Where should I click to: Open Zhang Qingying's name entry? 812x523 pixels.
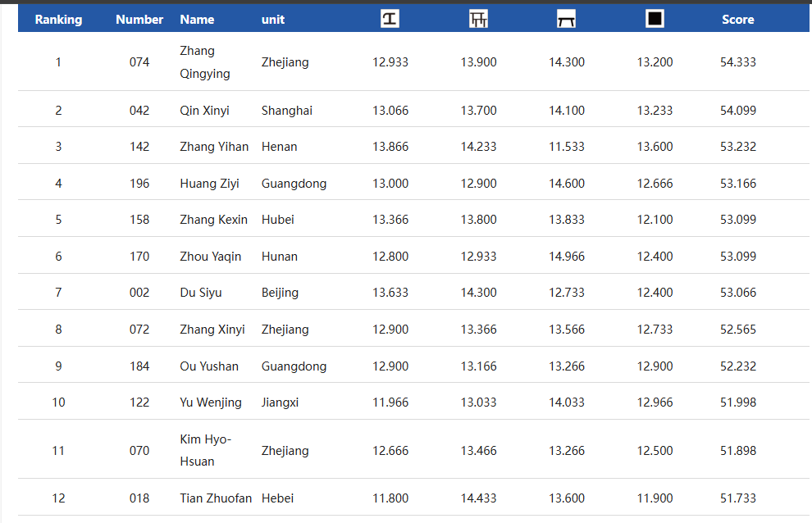point(204,62)
